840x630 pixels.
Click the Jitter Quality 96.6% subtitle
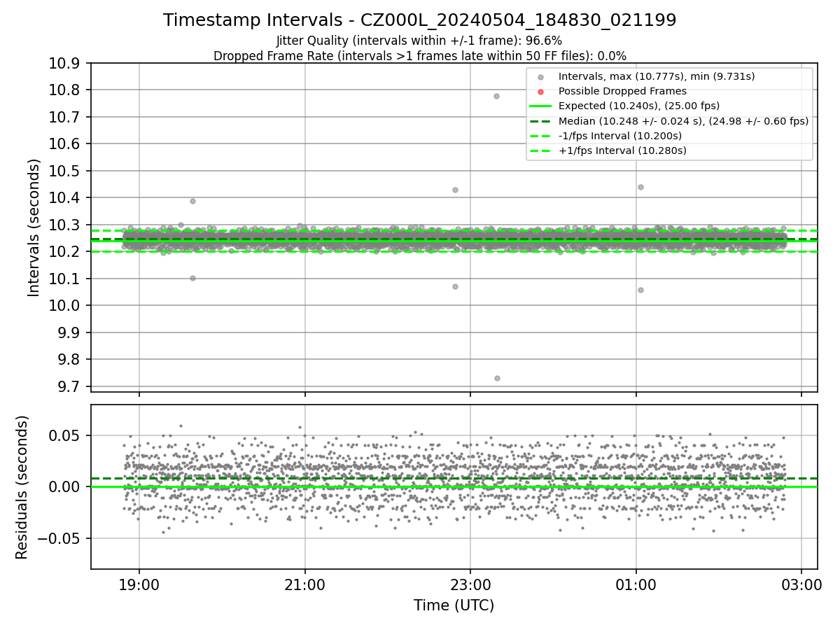[x=420, y=41]
